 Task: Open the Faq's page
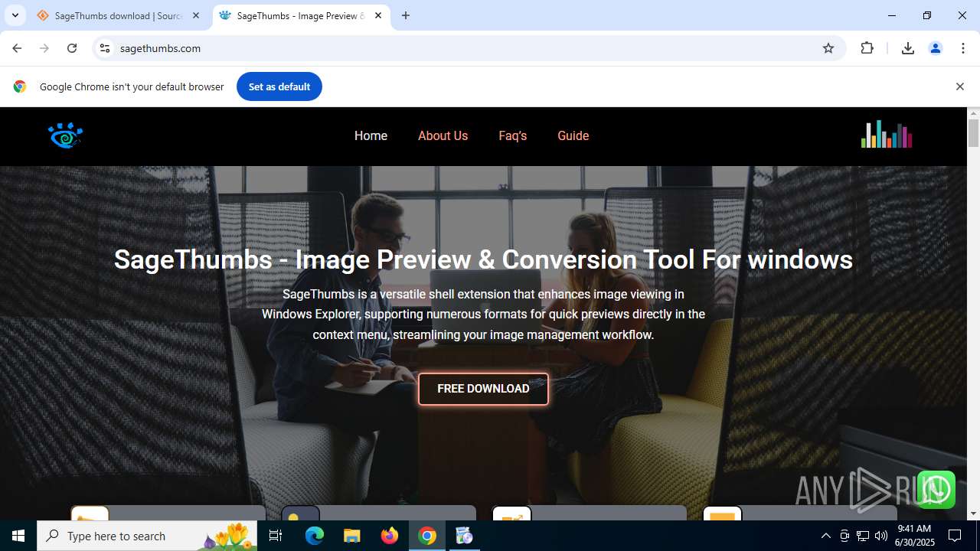(x=513, y=135)
